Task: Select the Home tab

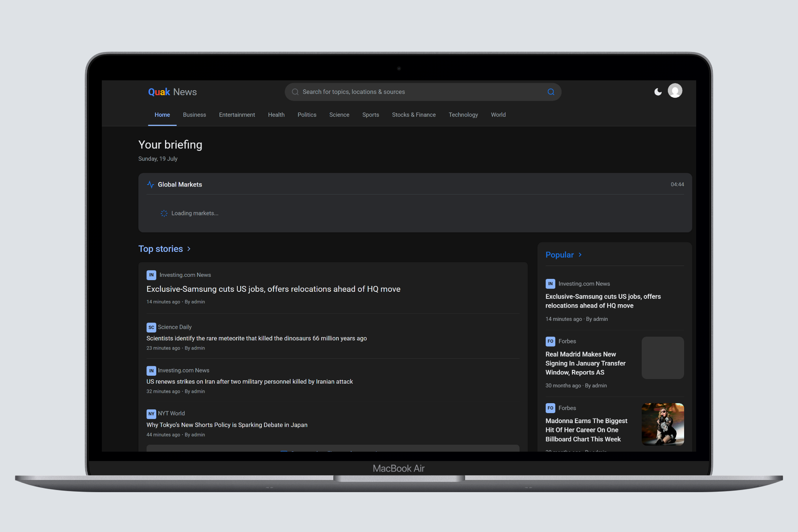Action: (x=162, y=115)
